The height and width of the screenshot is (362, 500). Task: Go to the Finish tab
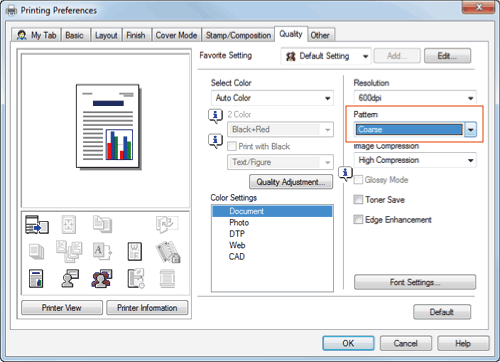[136, 35]
